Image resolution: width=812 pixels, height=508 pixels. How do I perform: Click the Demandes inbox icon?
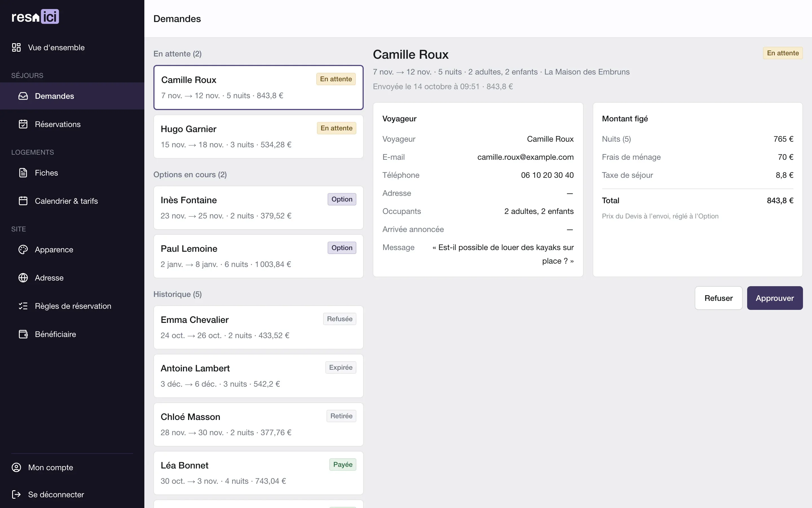(23, 96)
